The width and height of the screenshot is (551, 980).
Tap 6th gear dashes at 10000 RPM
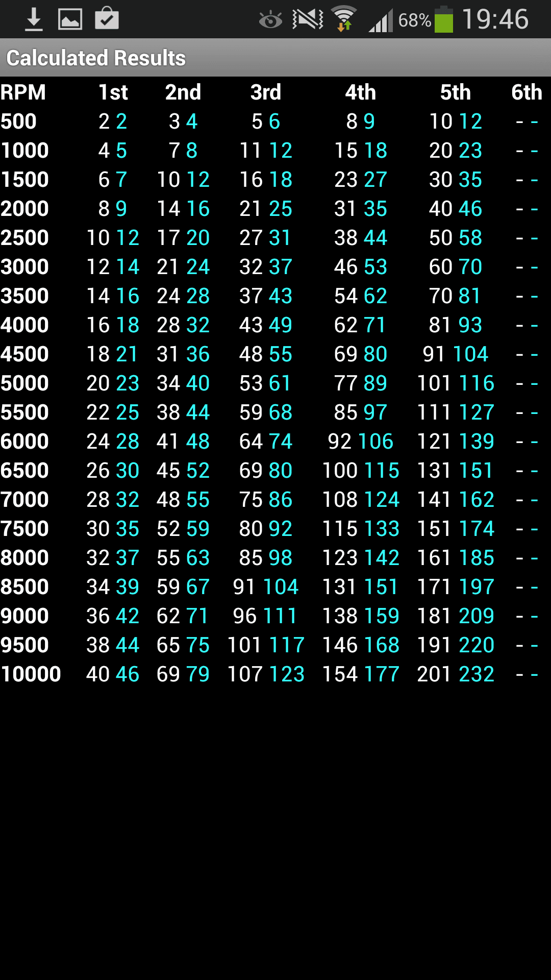point(527,674)
